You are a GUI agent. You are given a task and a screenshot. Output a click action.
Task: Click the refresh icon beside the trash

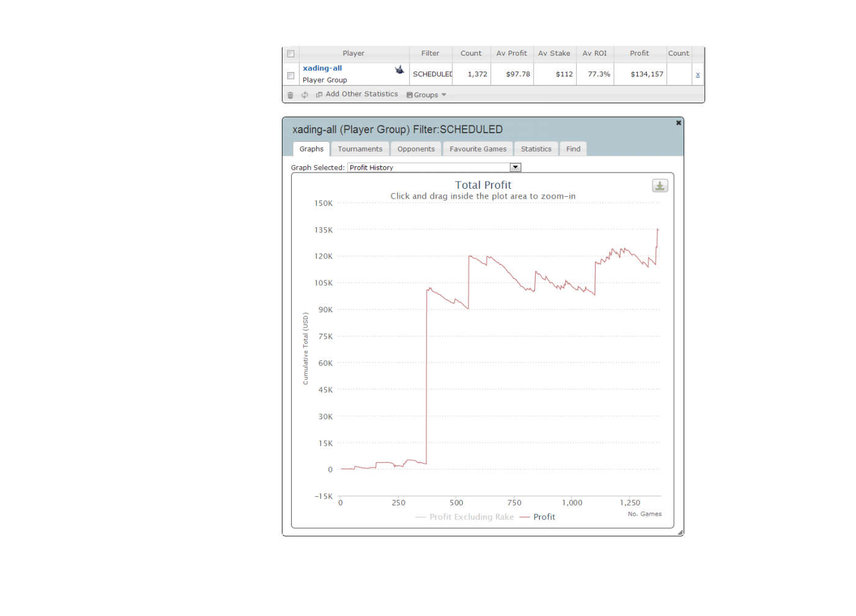point(304,95)
